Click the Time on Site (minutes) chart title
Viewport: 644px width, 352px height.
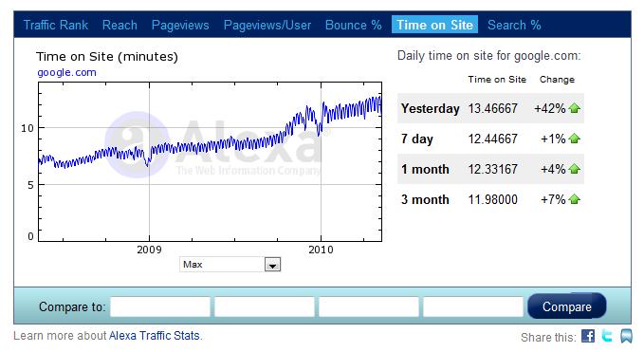click(107, 56)
